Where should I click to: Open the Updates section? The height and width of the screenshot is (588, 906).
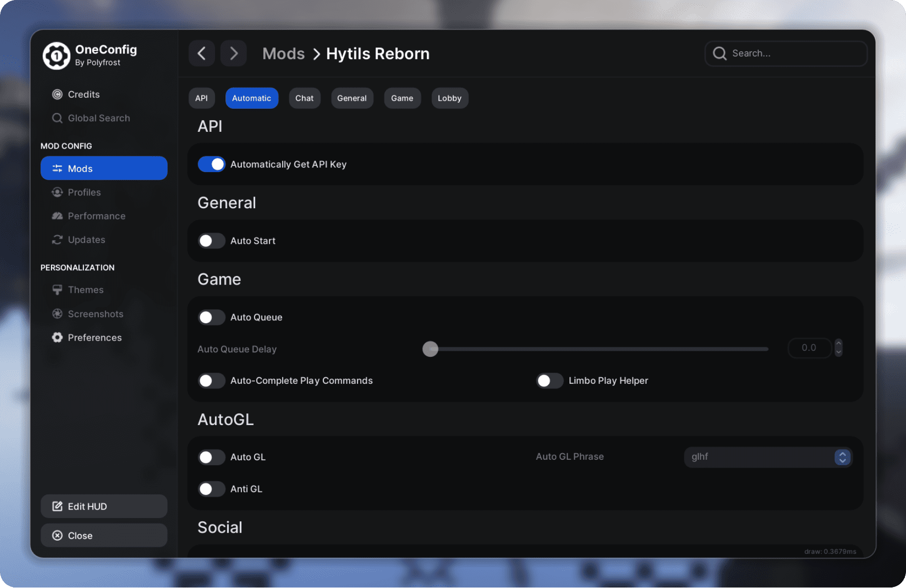pyautogui.click(x=86, y=240)
